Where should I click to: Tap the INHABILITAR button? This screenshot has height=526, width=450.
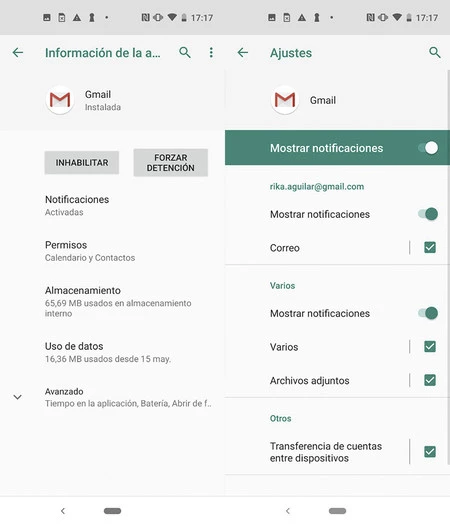click(x=82, y=163)
